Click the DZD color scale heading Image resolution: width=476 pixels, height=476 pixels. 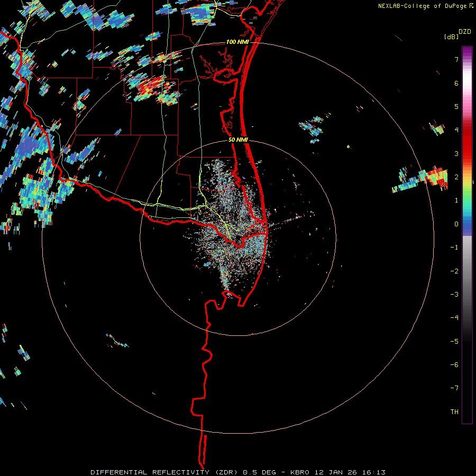point(465,32)
